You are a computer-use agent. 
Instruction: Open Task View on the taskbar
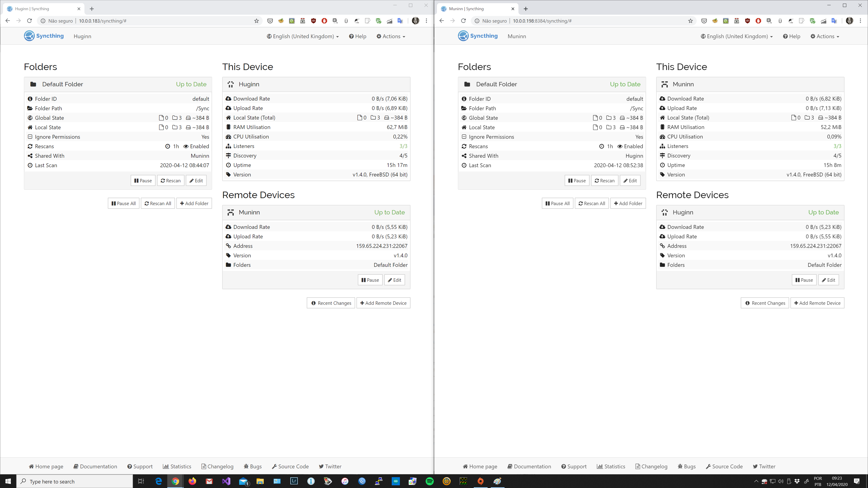point(141,481)
